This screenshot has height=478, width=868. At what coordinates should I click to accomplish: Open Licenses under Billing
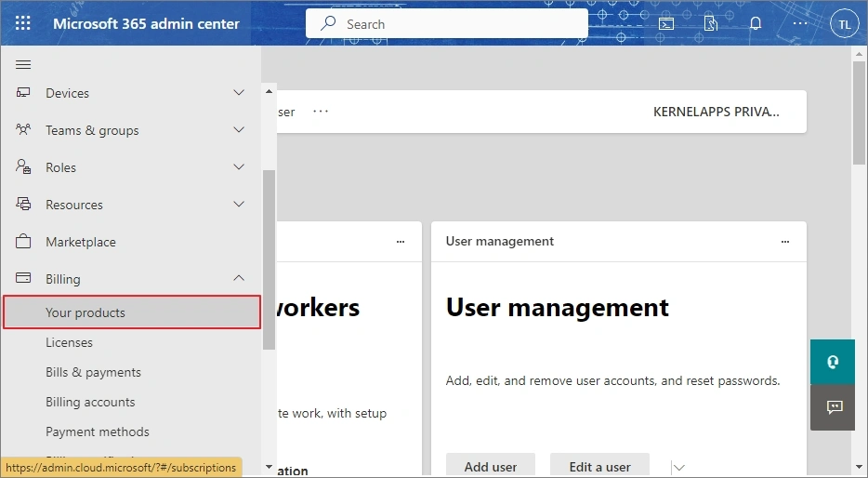click(69, 342)
